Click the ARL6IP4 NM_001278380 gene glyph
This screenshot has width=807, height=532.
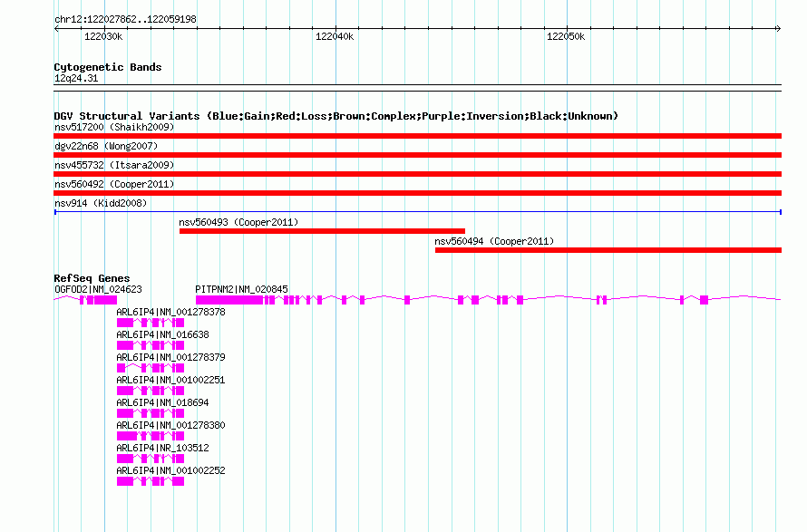tap(151, 436)
